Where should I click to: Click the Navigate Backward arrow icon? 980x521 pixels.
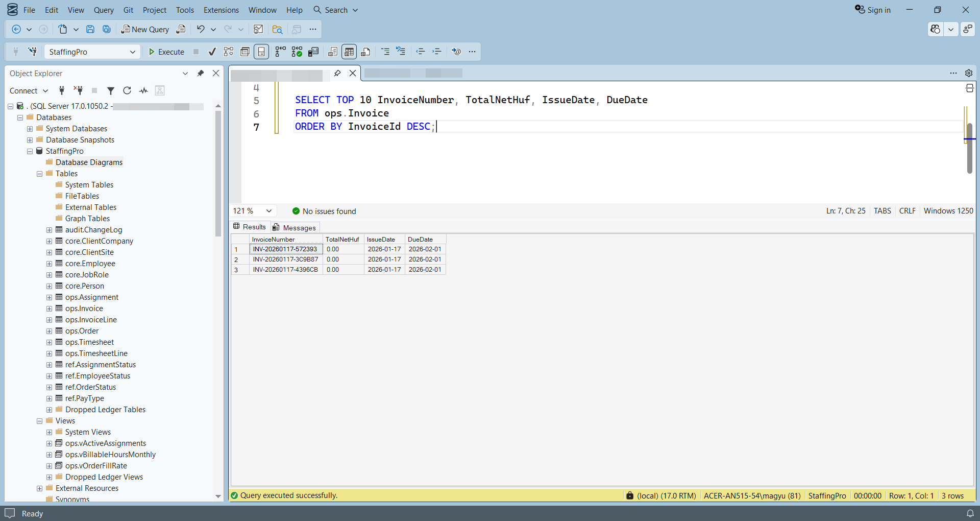coord(16,30)
